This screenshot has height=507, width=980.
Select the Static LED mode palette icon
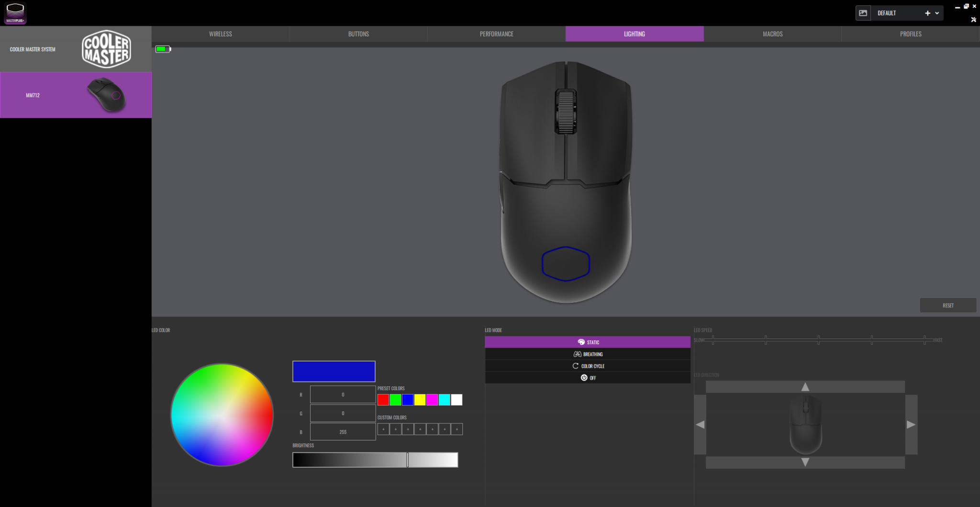pos(582,342)
